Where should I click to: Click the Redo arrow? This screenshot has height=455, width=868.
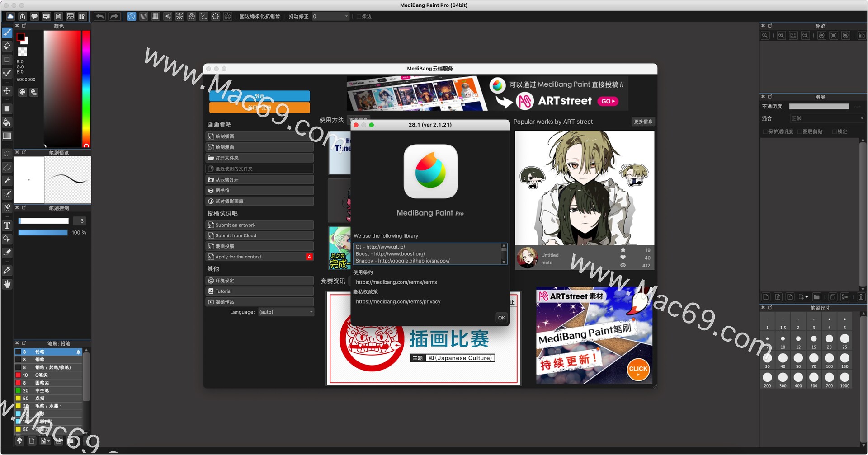(x=114, y=16)
